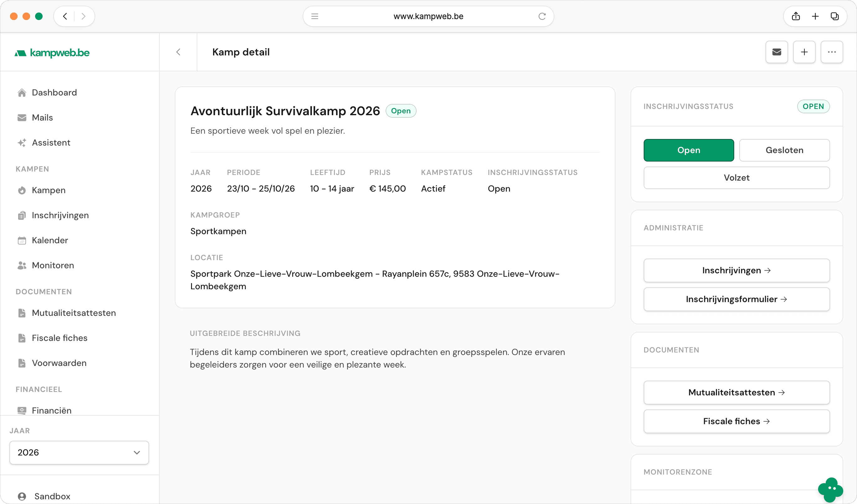
Task: Set inscription status to Volzet
Action: [x=737, y=178]
